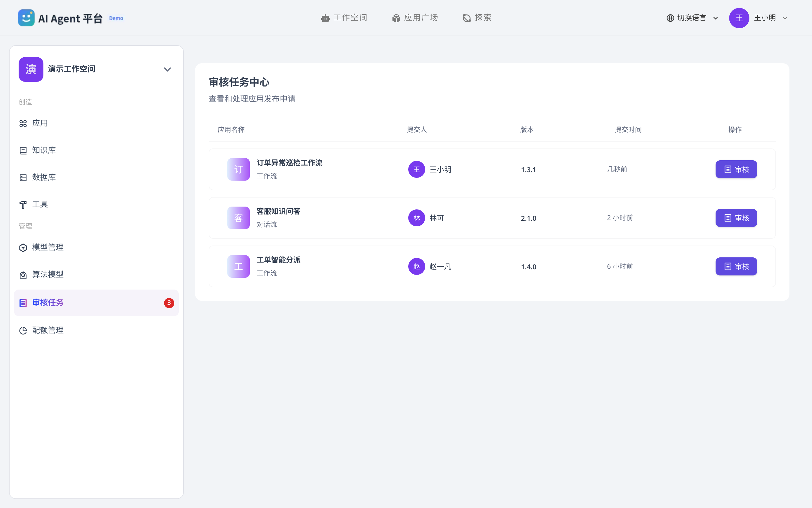The image size is (812, 508).
Task: Click the globe icon beside 切换语言
Action: click(x=670, y=18)
